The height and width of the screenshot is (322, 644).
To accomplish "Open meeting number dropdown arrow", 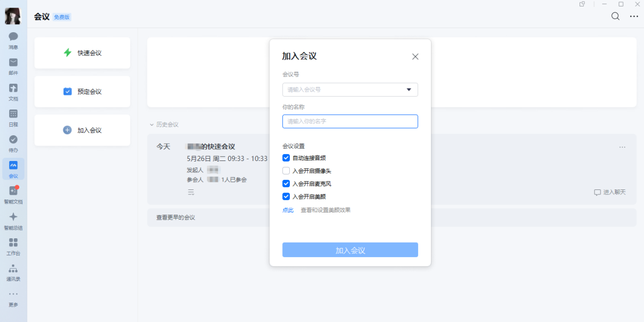I will pos(408,90).
